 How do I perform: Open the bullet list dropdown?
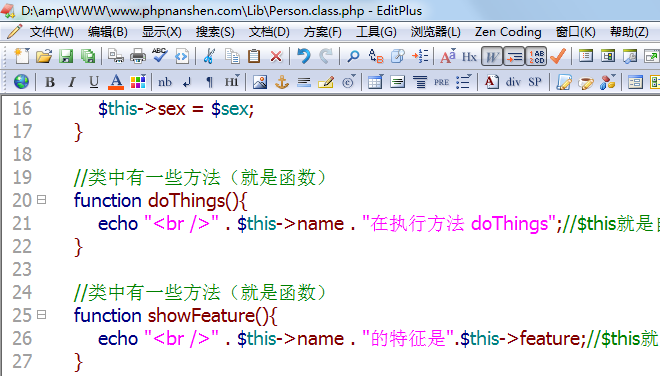464,82
